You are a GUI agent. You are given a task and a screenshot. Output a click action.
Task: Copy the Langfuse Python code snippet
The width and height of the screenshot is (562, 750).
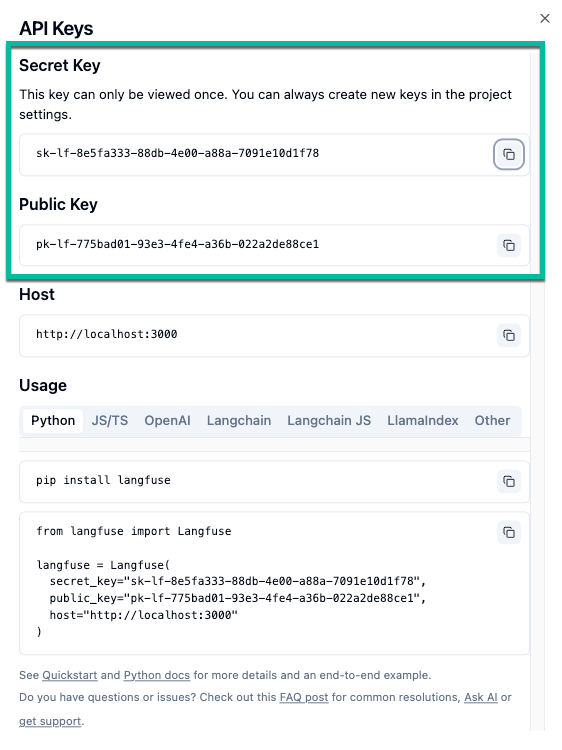(508, 532)
